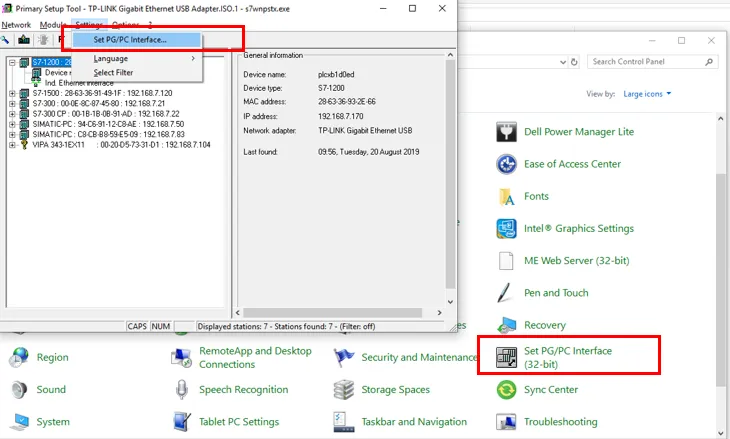Click MAC address value 28-63-36-93-2E-66
This screenshot has height=439, width=730.
(x=347, y=101)
